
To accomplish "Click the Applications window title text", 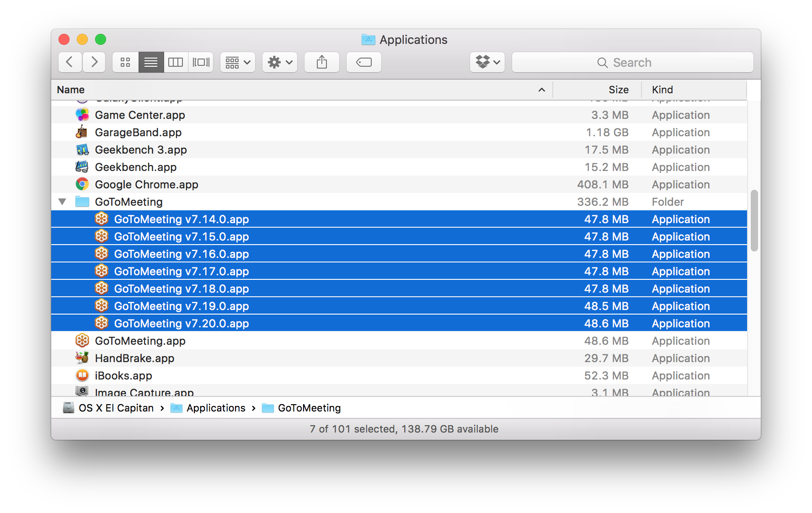I will click(413, 40).
